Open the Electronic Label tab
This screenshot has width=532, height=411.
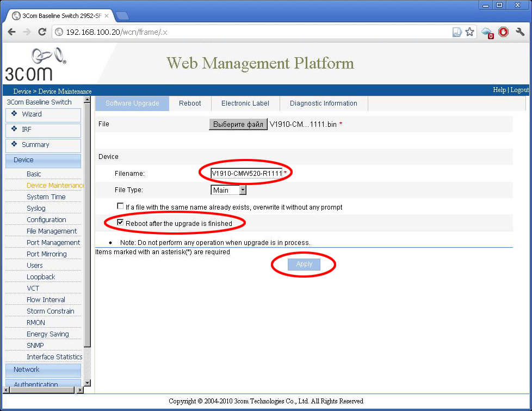245,103
